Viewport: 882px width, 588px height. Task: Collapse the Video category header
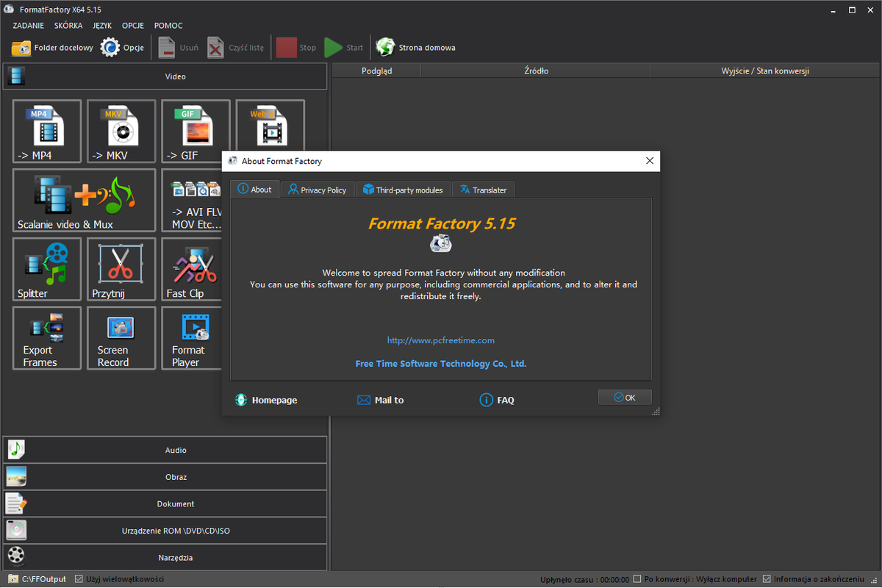pos(165,76)
